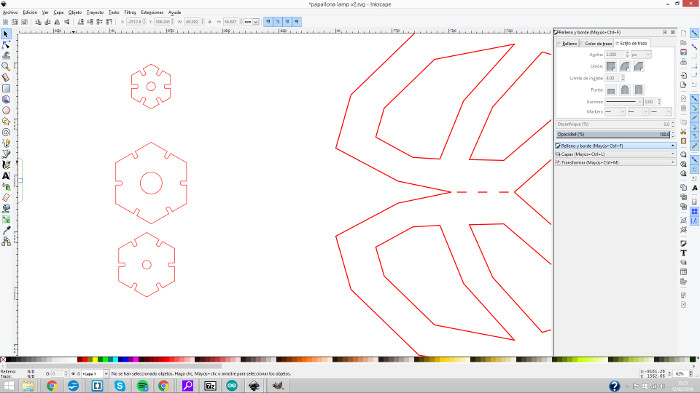Screen dimensions: 700x393
Task: Open the Capa menu
Action: pyautogui.click(x=58, y=13)
